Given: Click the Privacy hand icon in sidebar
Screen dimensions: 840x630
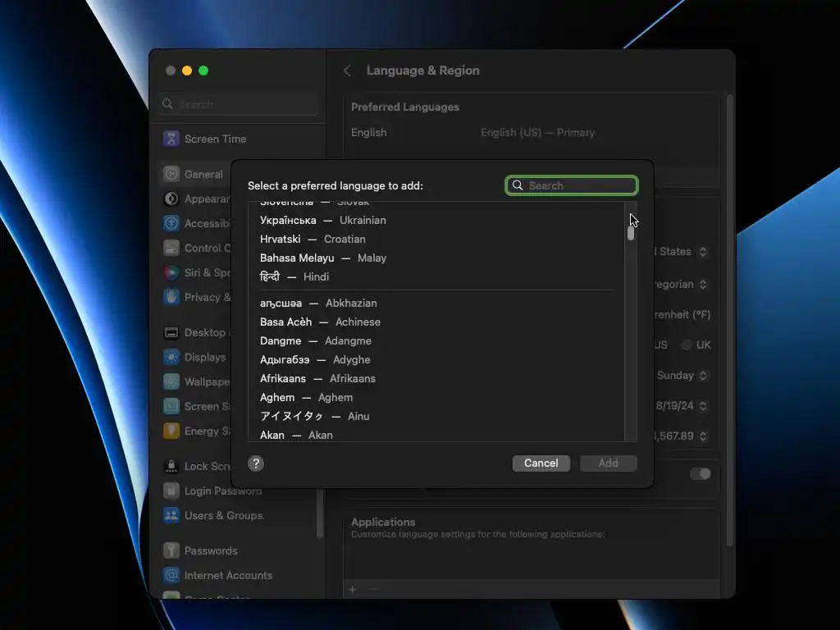Looking at the screenshot, I should (171, 297).
